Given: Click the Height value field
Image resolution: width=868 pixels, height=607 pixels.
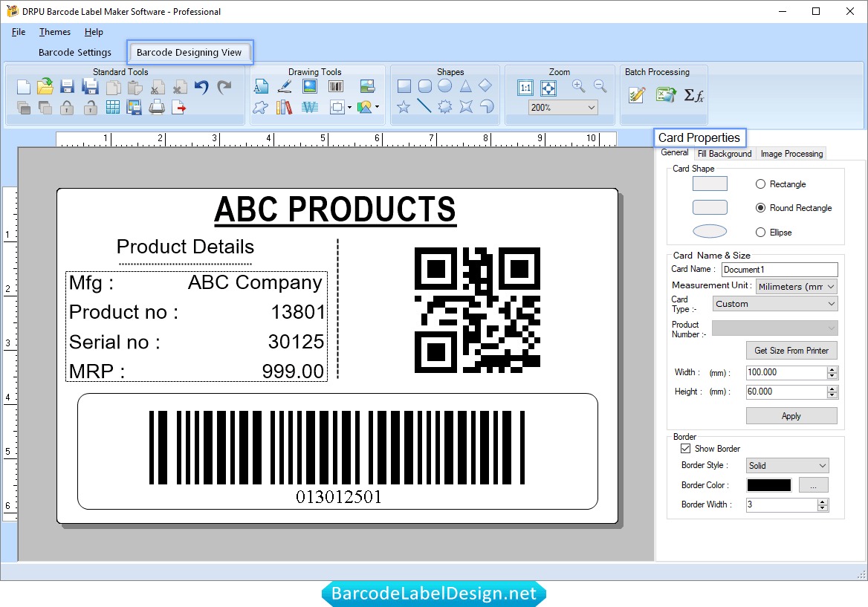Looking at the screenshot, I should pos(786,392).
